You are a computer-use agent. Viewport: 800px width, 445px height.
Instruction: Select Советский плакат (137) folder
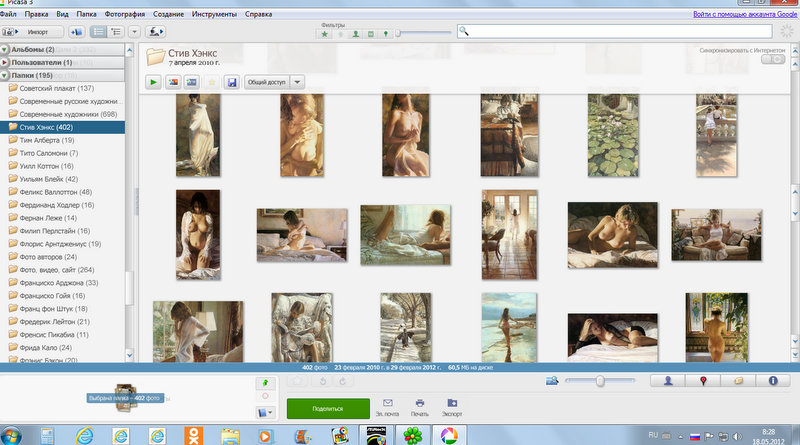(62, 88)
